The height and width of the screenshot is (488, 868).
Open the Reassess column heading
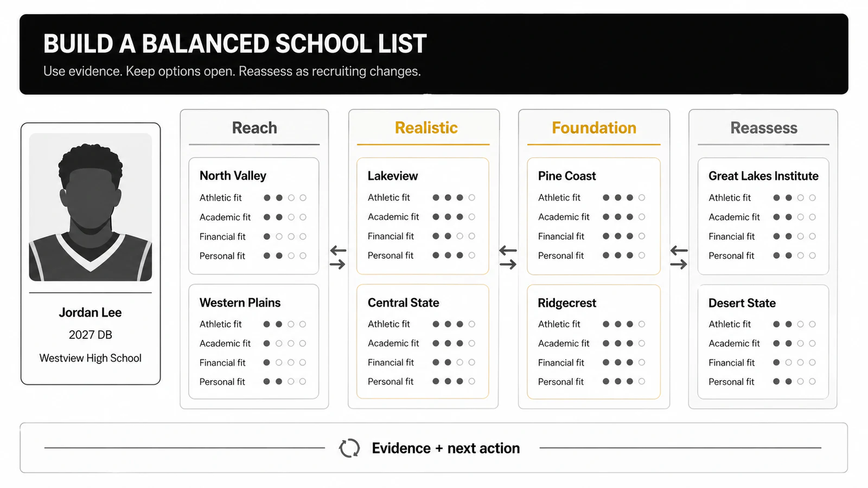[764, 128]
